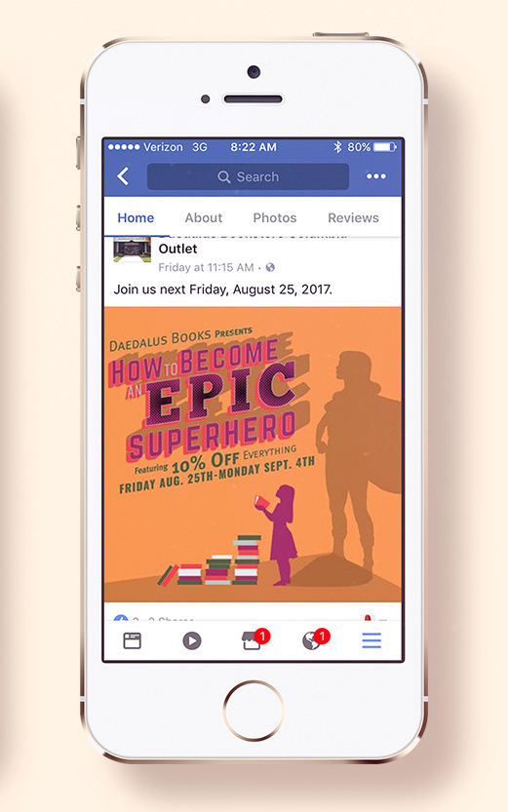Click the public globe privacy icon

270,268
